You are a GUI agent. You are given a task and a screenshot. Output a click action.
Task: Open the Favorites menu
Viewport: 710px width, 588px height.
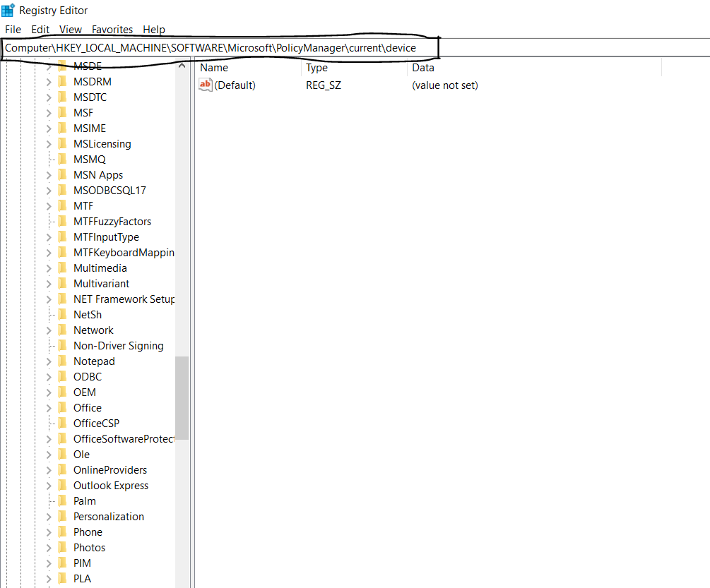click(112, 30)
